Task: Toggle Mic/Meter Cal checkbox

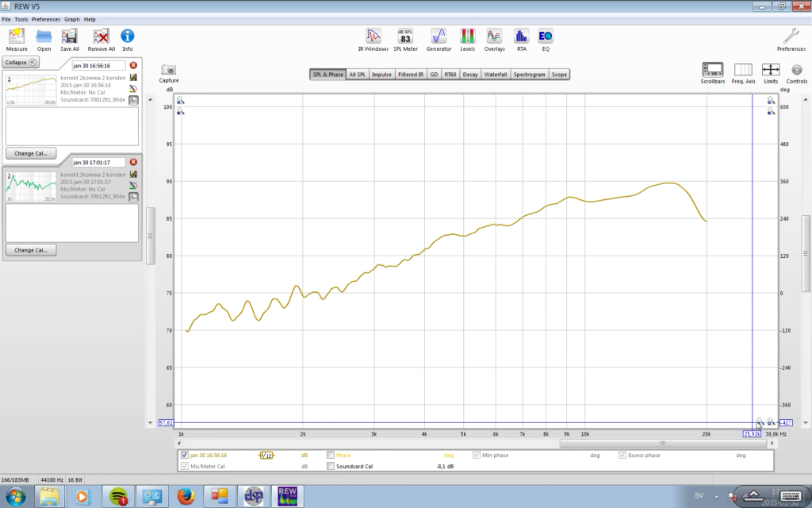Action: [x=184, y=466]
